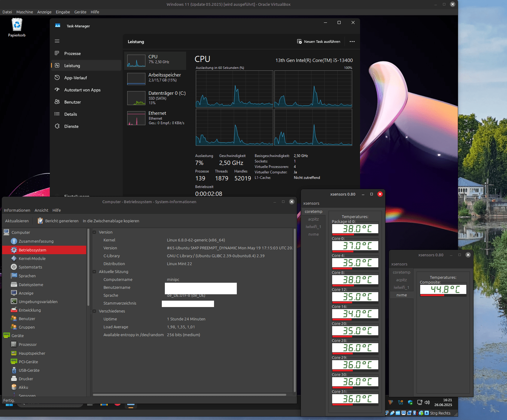Image resolution: width=507 pixels, height=420 pixels.
Task: Open Benutzer page in Task-Manager sidebar
Action: coord(86,102)
